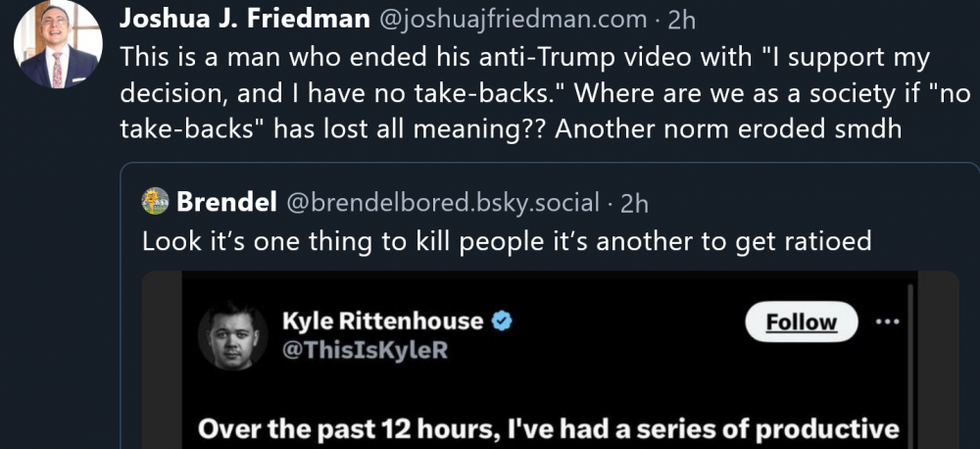Click the @ThisIsKyleR handle

[365, 349]
